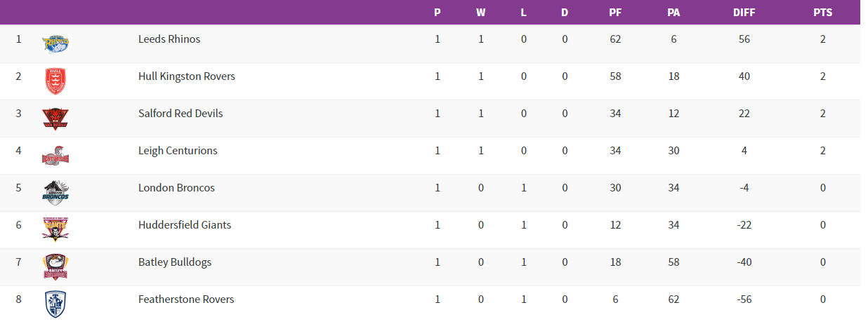This screenshot has height=324, width=868.
Task: Click the Batley Bulldogs logo
Action: tap(55, 266)
